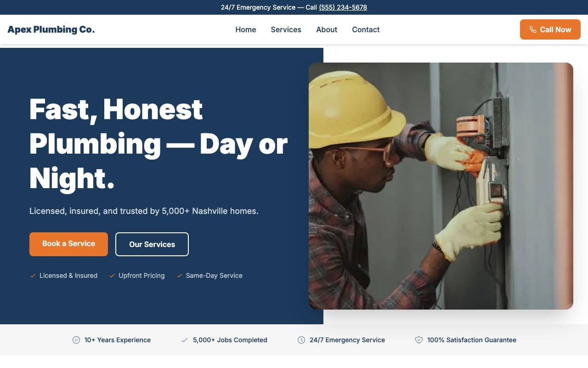Click the phone icon in Call Now button
Image resolution: width=588 pixels, height=368 pixels.
533,29
